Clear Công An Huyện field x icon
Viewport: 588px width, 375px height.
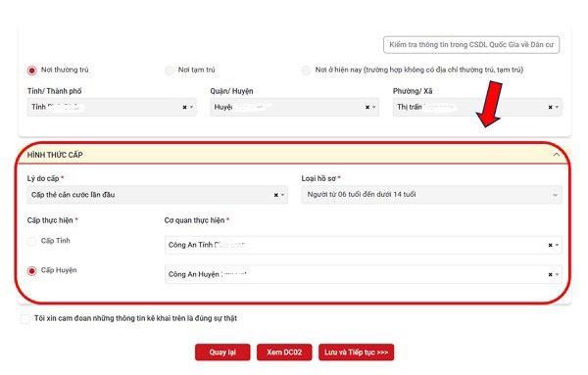[x=550, y=274]
